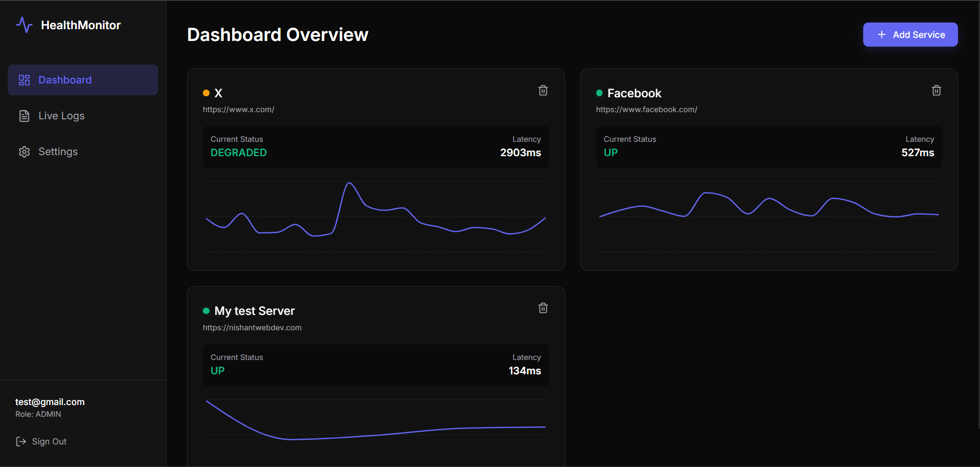
Task: Click the Live Logs document icon
Action: (x=24, y=116)
